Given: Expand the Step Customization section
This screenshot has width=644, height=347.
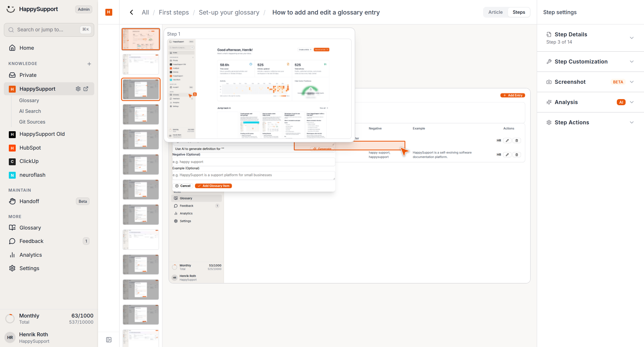Looking at the screenshot, I should 590,62.
